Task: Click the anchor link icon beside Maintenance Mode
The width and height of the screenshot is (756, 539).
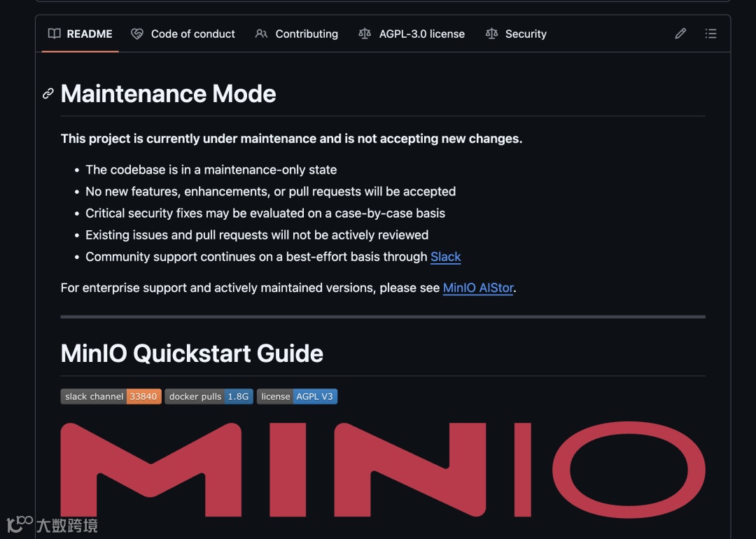Action: point(48,94)
